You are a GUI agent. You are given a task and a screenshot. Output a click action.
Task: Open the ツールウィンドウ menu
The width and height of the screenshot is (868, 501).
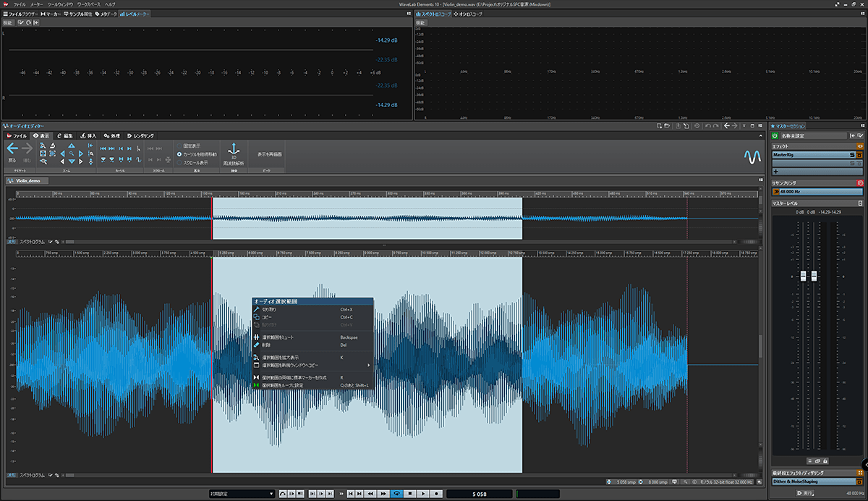click(59, 4)
